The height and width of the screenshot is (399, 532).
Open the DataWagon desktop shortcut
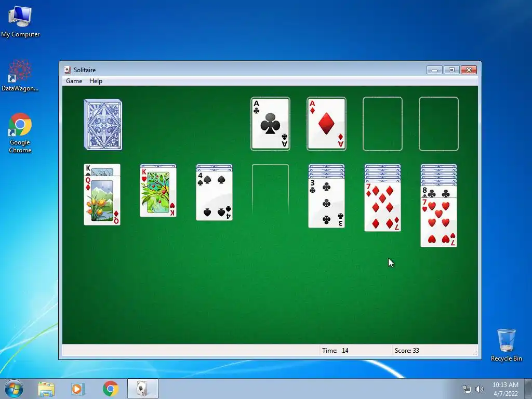tap(20, 75)
